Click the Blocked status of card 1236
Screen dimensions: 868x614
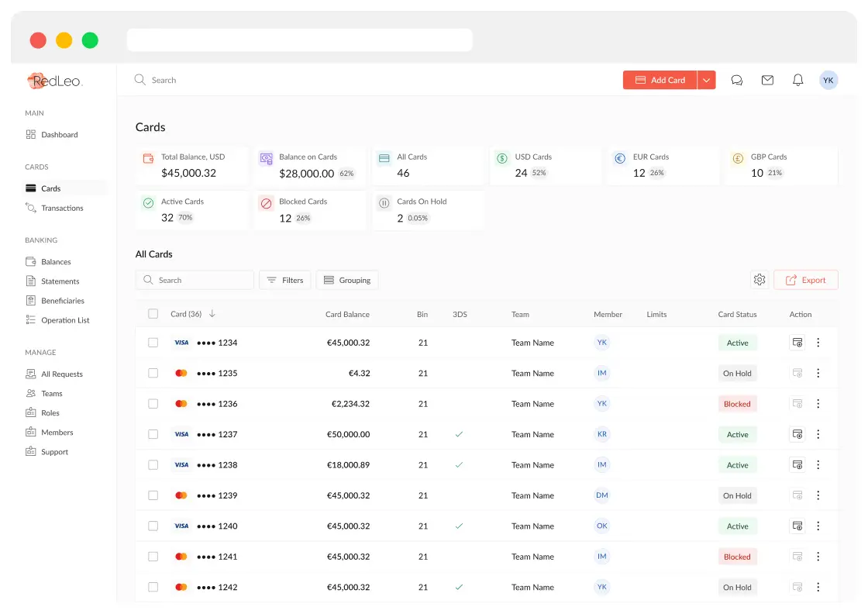[737, 404]
